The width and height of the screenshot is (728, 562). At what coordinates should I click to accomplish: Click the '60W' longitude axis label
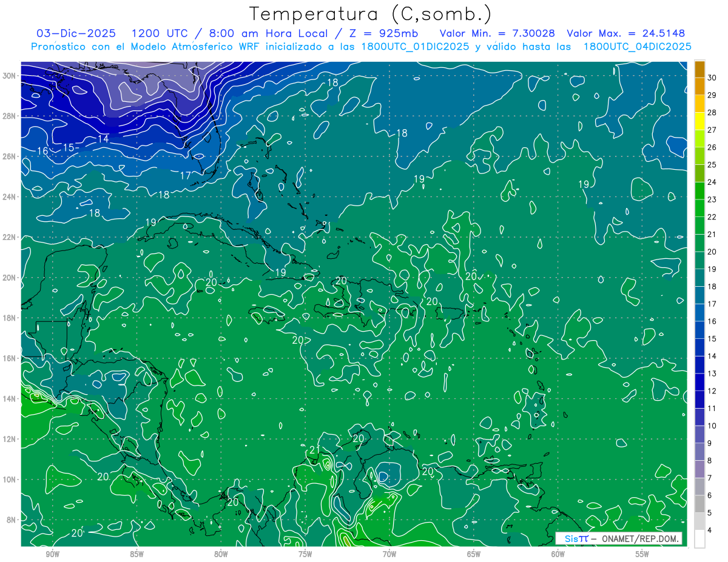pos(558,554)
